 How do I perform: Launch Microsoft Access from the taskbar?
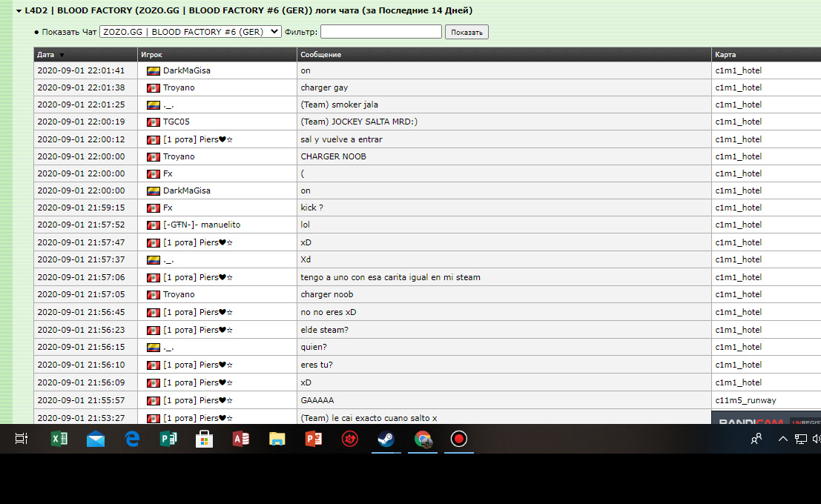(x=241, y=439)
